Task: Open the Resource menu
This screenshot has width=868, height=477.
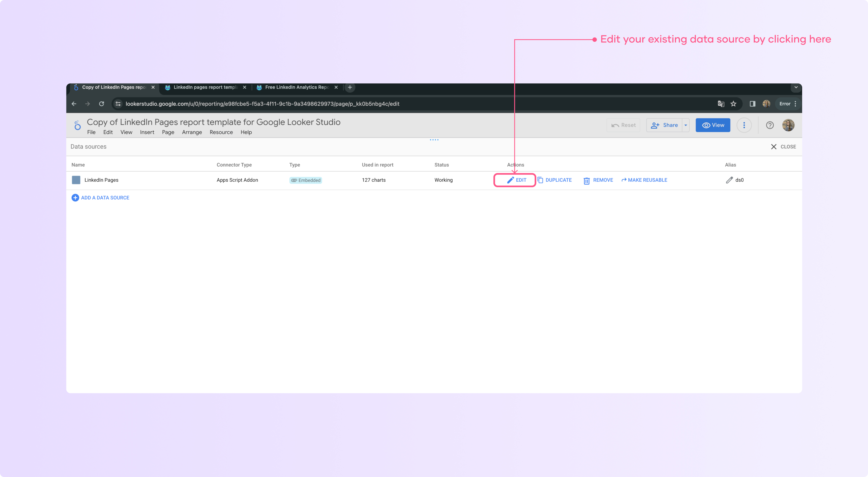Action: (x=221, y=133)
